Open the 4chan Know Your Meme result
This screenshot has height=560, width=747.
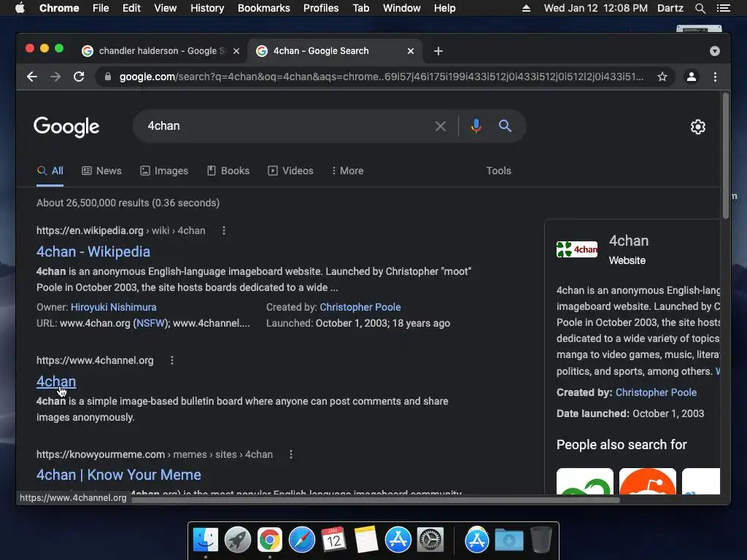tap(119, 475)
